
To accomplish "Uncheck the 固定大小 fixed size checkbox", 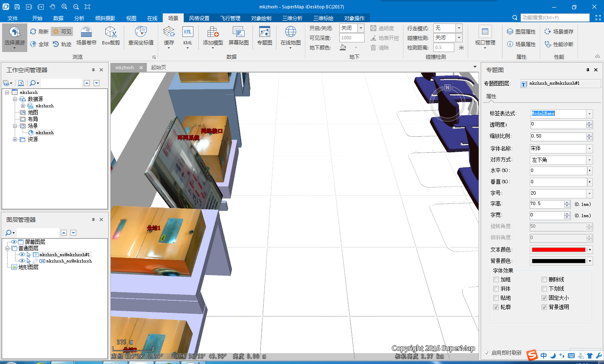I will coord(544,298).
